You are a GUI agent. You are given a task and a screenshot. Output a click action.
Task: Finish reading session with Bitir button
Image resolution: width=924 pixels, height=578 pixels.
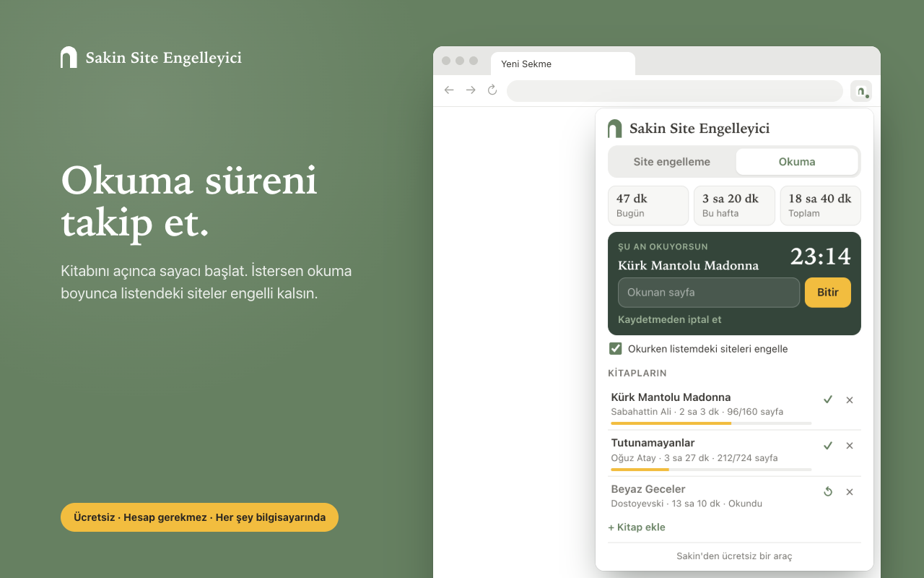[x=828, y=293]
